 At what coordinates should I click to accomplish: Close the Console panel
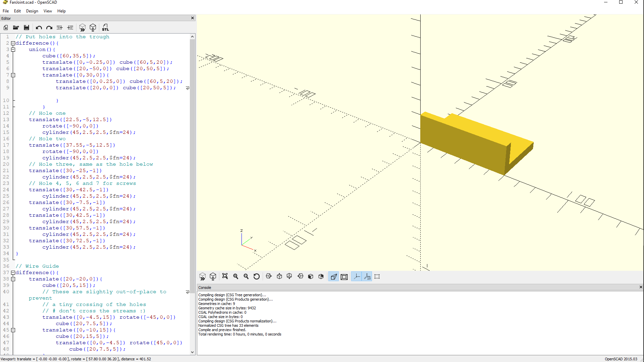(641, 287)
